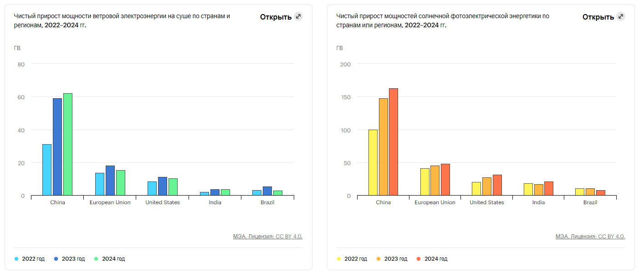Click the red 2024 год solar legend dot
Viewport: 644px width, 277px height.
[419, 259]
